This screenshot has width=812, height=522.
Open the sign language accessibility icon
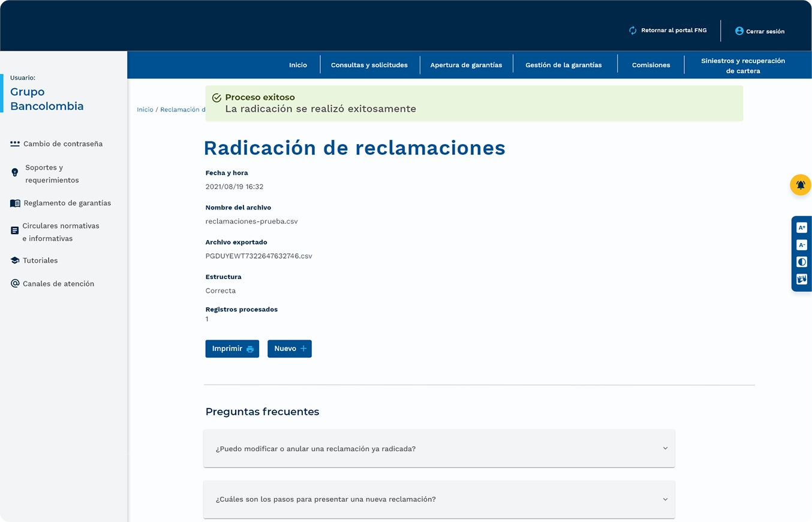(x=802, y=279)
